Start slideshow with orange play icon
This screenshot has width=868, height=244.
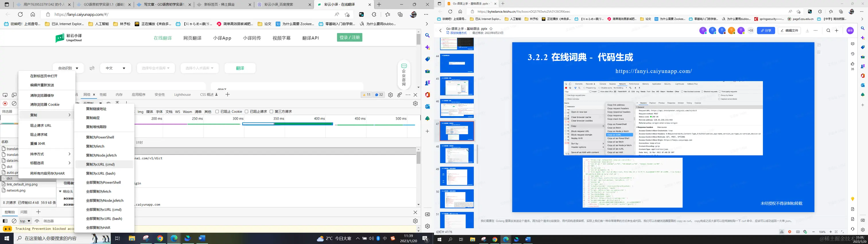pyautogui.click(x=790, y=232)
